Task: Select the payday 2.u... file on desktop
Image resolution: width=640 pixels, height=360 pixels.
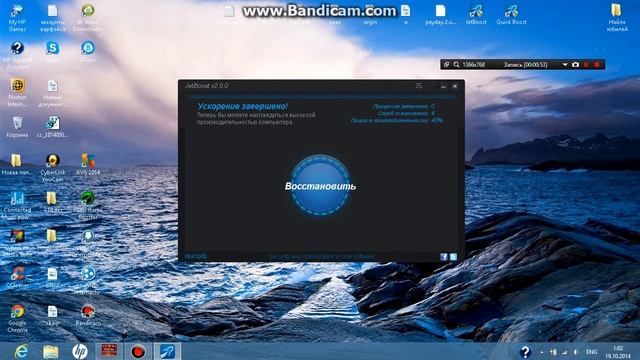Action: point(440,15)
